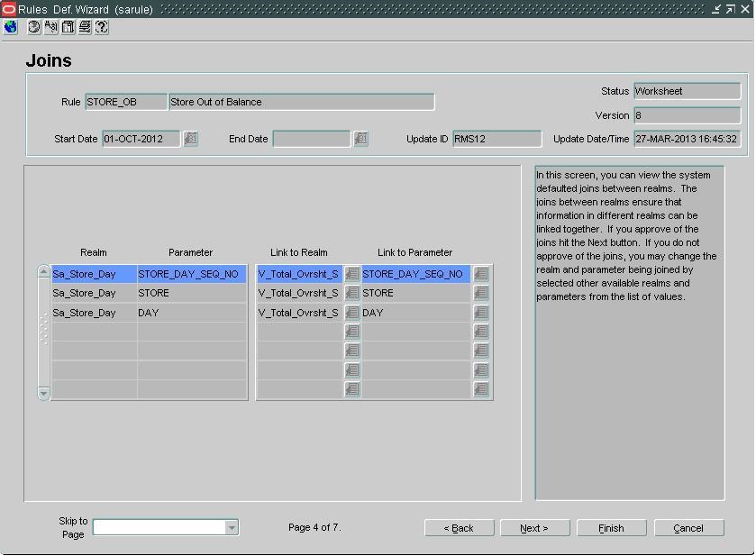Viewport: 756px width, 556px height.
Task: Open the list of values for DAY link parameter
Action: click(x=480, y=313)
